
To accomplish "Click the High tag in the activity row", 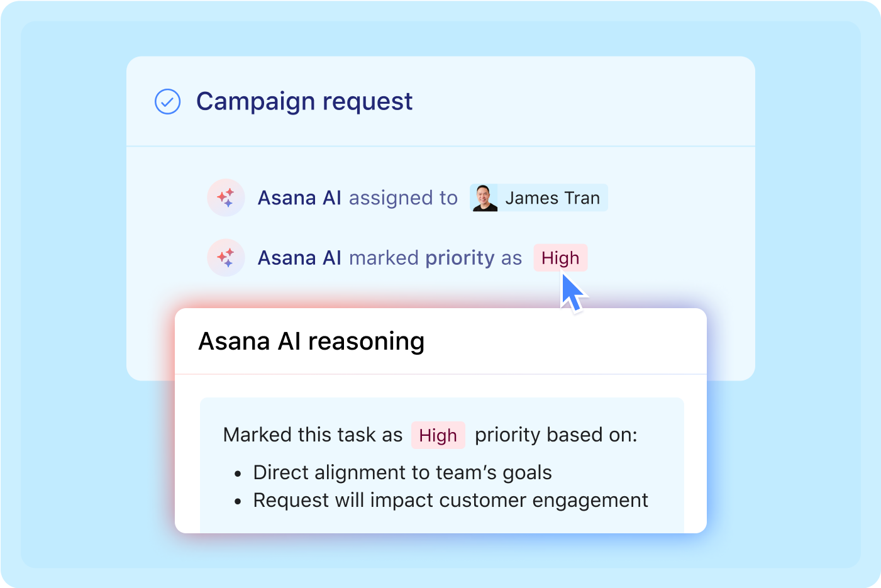I will [x=560, y=258].
